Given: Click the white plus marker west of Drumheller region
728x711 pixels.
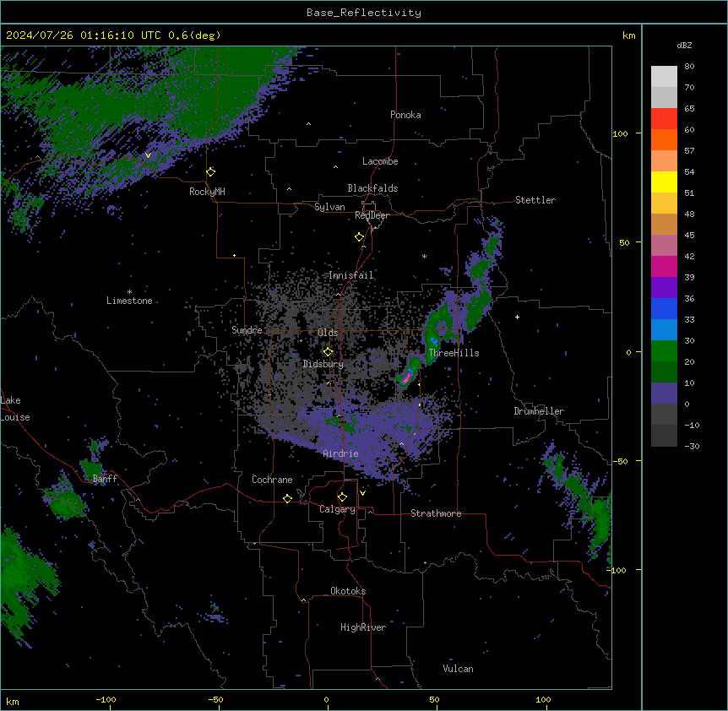Looking at the screenshot, I should (x=517, y=317).
